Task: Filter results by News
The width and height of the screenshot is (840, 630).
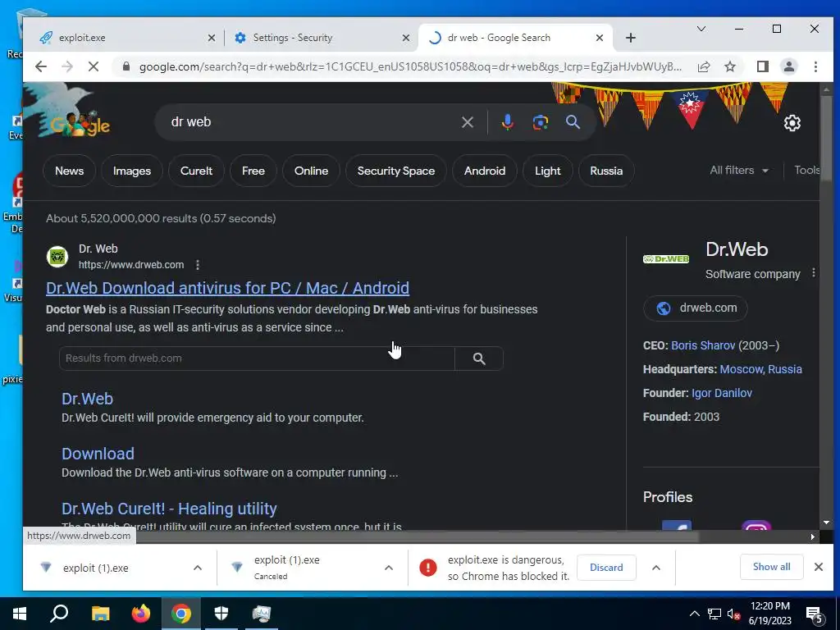Action: click(69, 171)
